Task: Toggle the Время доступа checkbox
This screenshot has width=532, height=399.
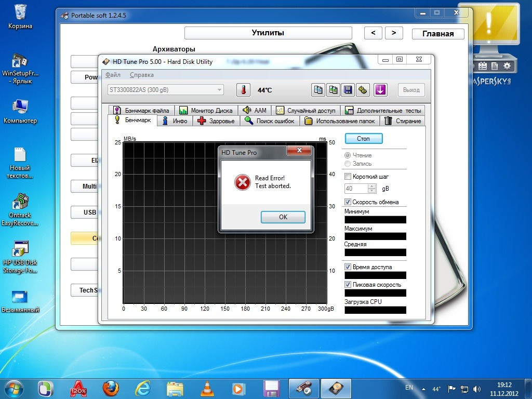Action: click(x=348, y=267)
